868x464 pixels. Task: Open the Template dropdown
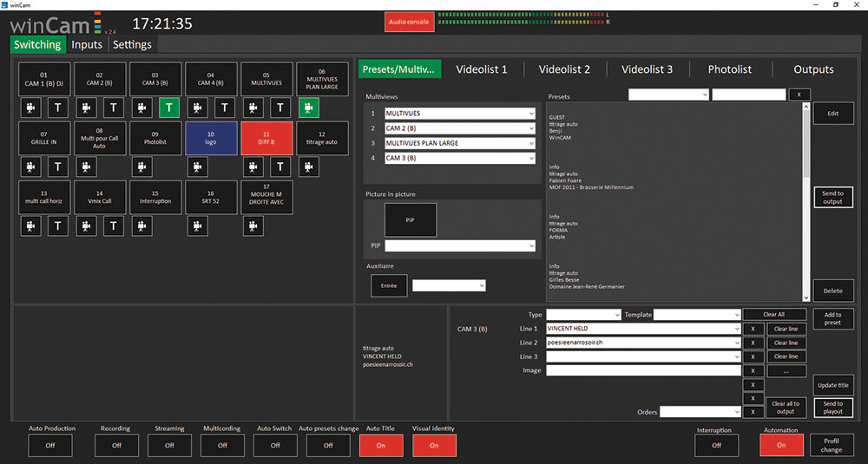697,315
